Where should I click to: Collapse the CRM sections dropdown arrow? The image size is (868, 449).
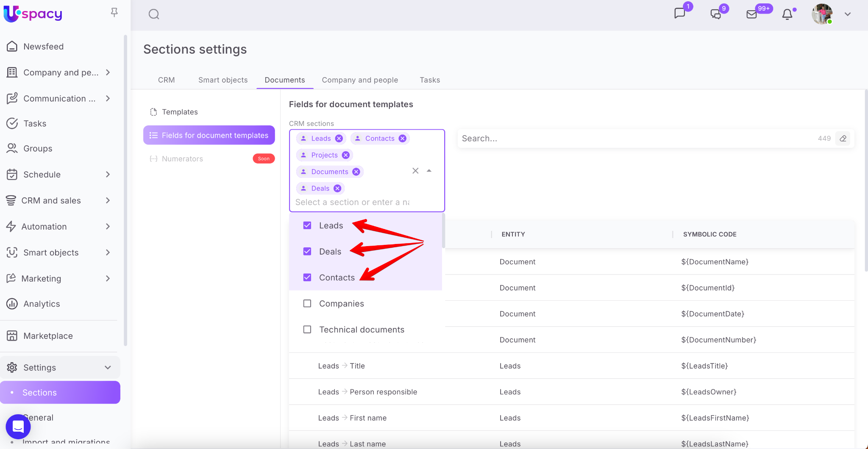point(429,171)
